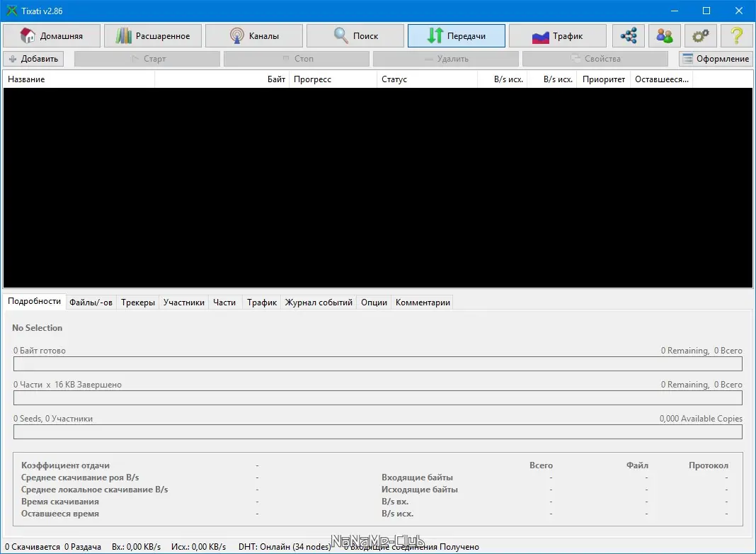The width and height of the screenshot is (756, 554).
Task: Click the 'No Selection' label
Action: pyautogui.click(x=37, y=328)
